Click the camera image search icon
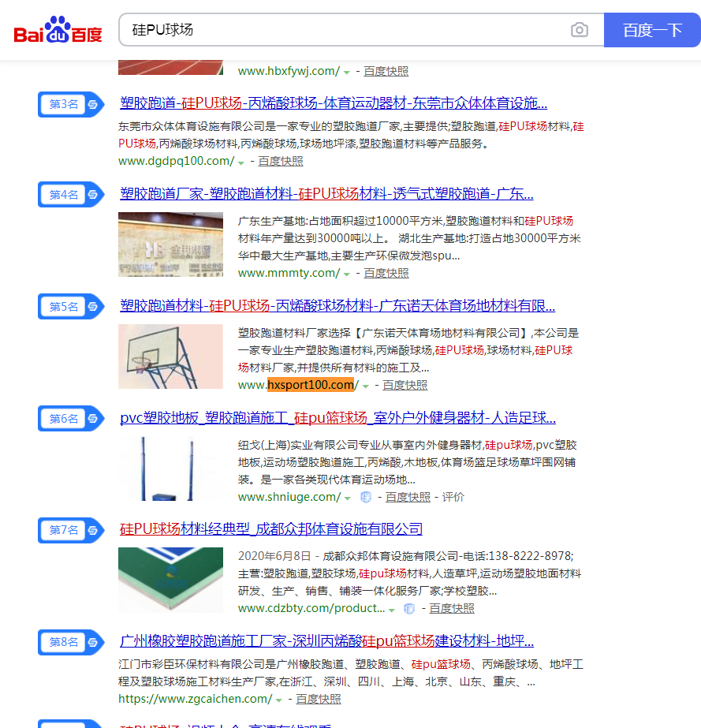701x728 pixels. (x=579, y=30)
